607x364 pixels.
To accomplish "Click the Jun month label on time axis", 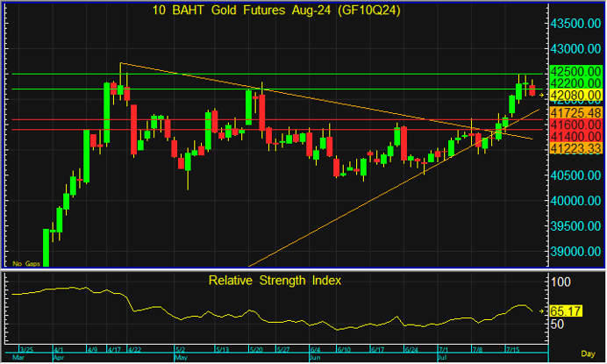I will pos(316,359).
